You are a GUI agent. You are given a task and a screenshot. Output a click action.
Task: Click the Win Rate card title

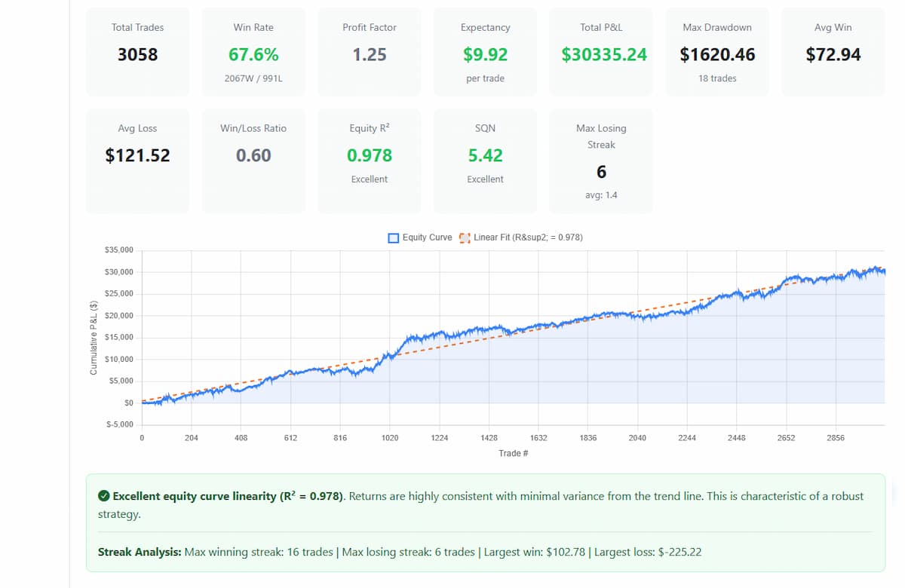[x=253, y=27]
